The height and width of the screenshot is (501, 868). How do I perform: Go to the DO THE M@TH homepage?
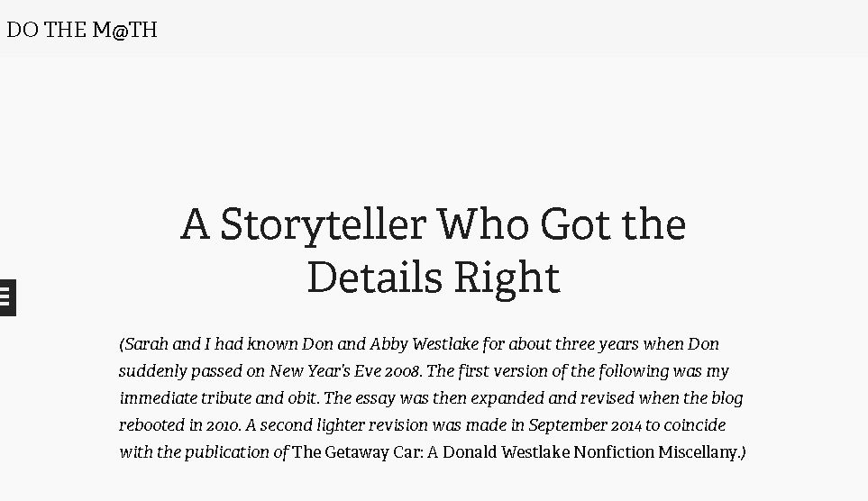(82, 30)
